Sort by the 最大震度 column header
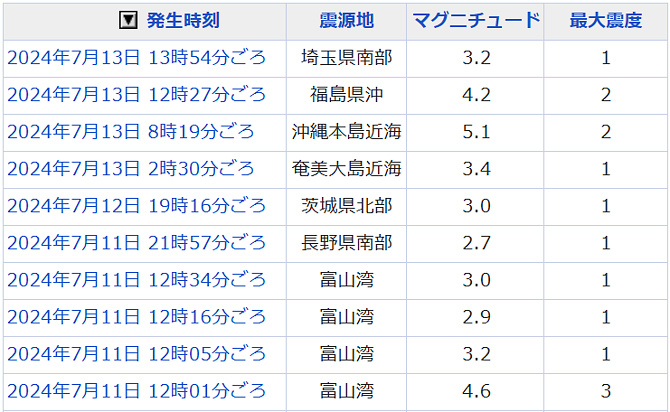Image resolution: width=670 pixels, height=412 pixels. pyautogui.click(x=605, y=21)
